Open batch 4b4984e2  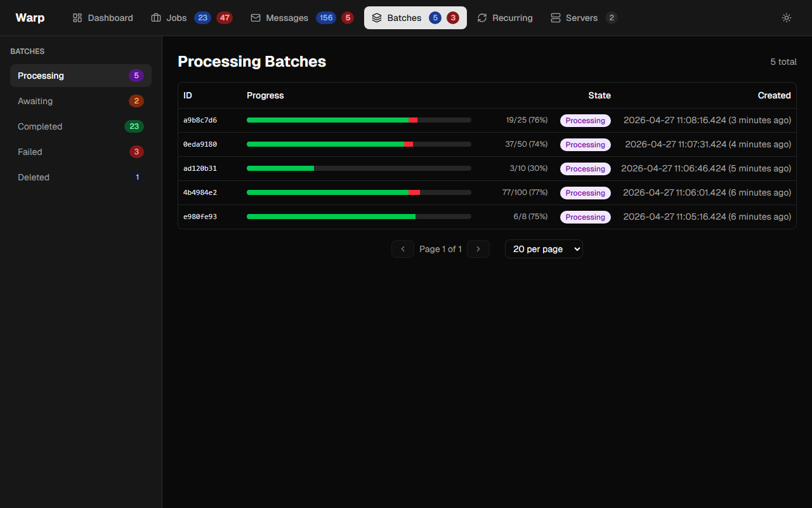(x=200, y=192)
